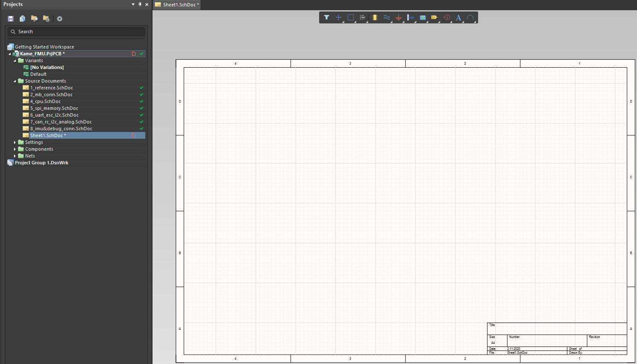This screenshot has width=637, height=364.
Task: Select the Default variant
Action: [38, 74]
